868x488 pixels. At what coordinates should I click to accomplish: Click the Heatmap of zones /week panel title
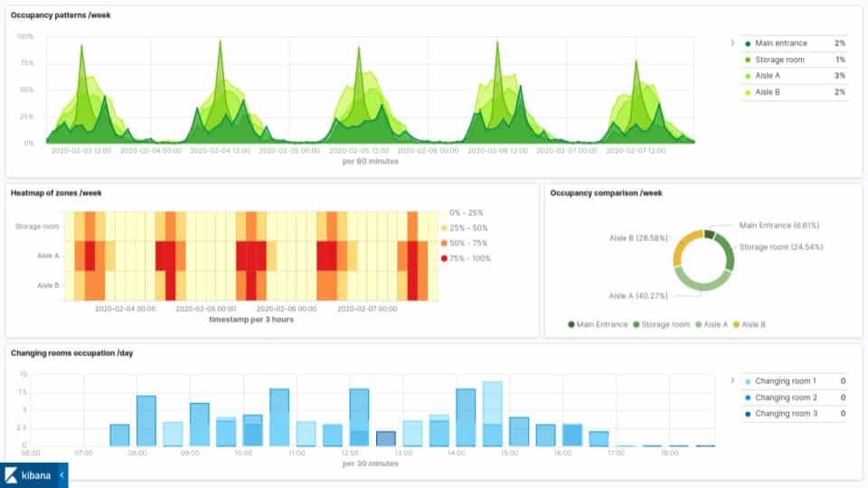click(x=56, y=193)
